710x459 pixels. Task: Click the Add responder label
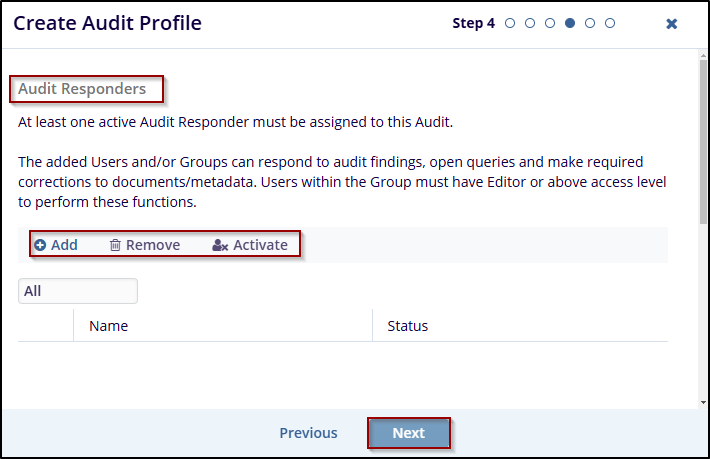(x=64, y=245)
